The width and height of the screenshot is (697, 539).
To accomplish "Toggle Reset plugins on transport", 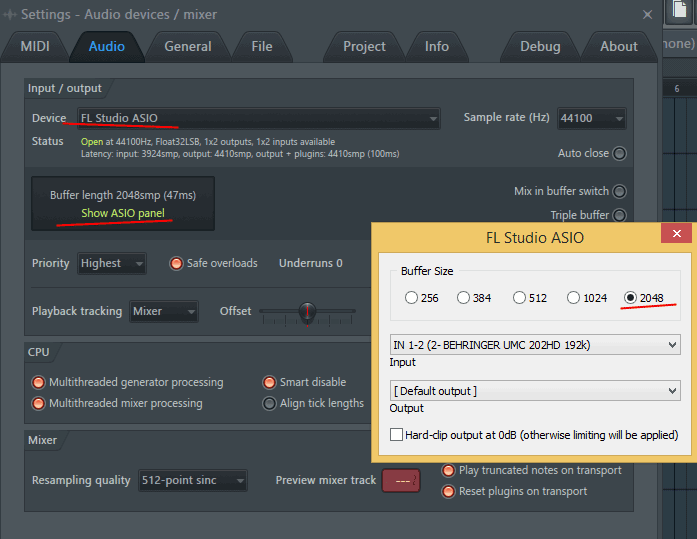I will click(448, 491).
